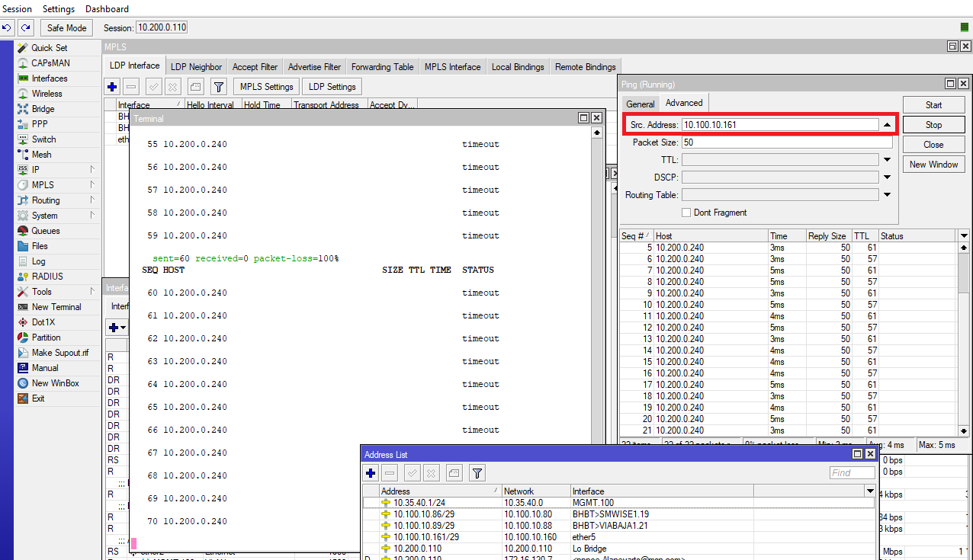The width and height of the screenshot is (973, 560).
Task: Click the Safe Mode button
Action: point(66,28)
